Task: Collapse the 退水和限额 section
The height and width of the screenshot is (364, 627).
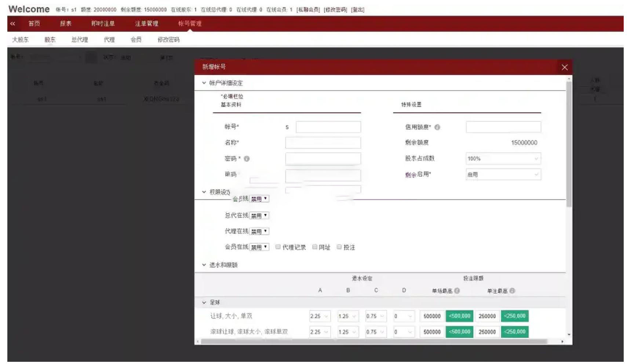Action: click(x=204, y=265)
